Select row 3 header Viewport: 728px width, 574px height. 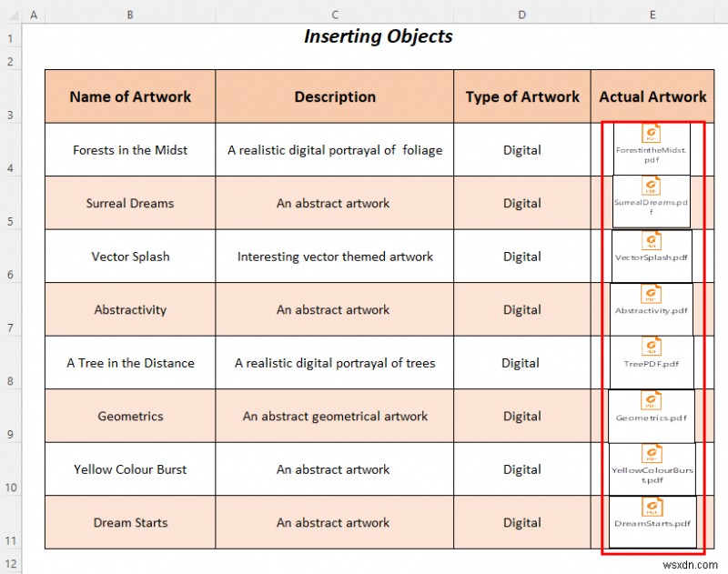11,96
